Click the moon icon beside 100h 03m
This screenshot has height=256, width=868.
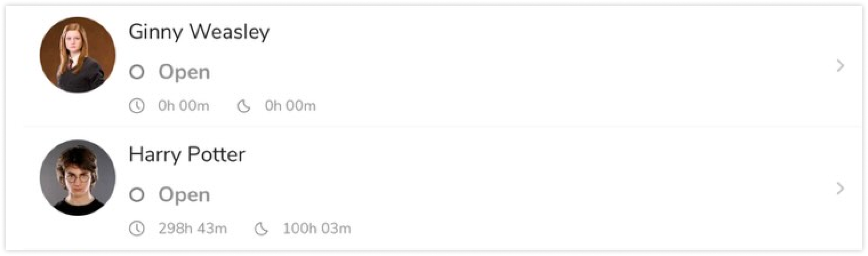click(262, 229)
